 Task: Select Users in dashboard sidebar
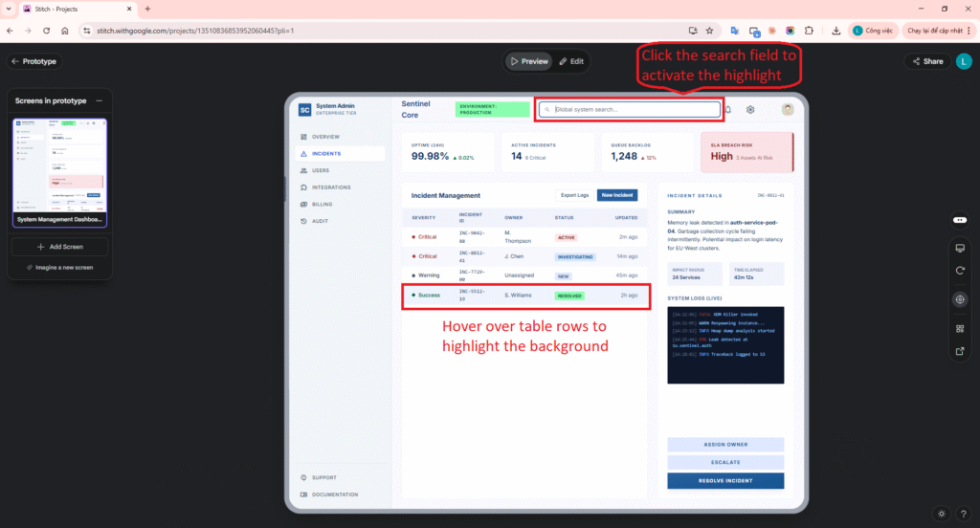click(319, 170)
